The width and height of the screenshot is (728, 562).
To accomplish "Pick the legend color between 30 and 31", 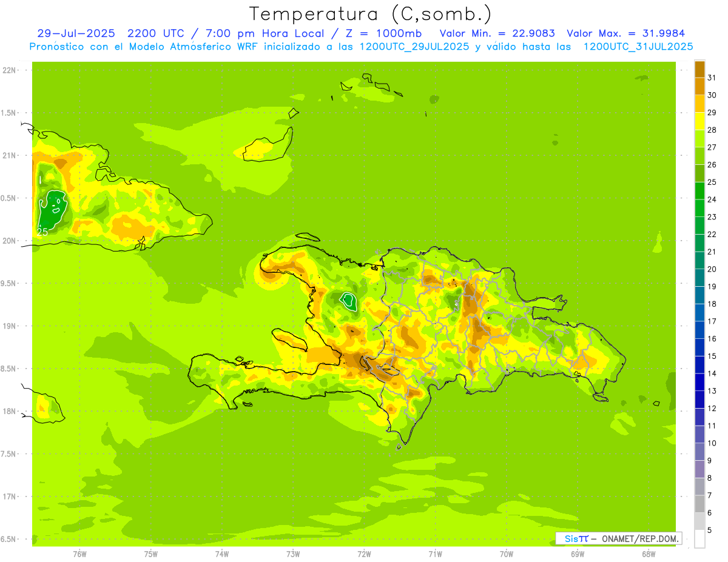I will click(x=699, y=86).
